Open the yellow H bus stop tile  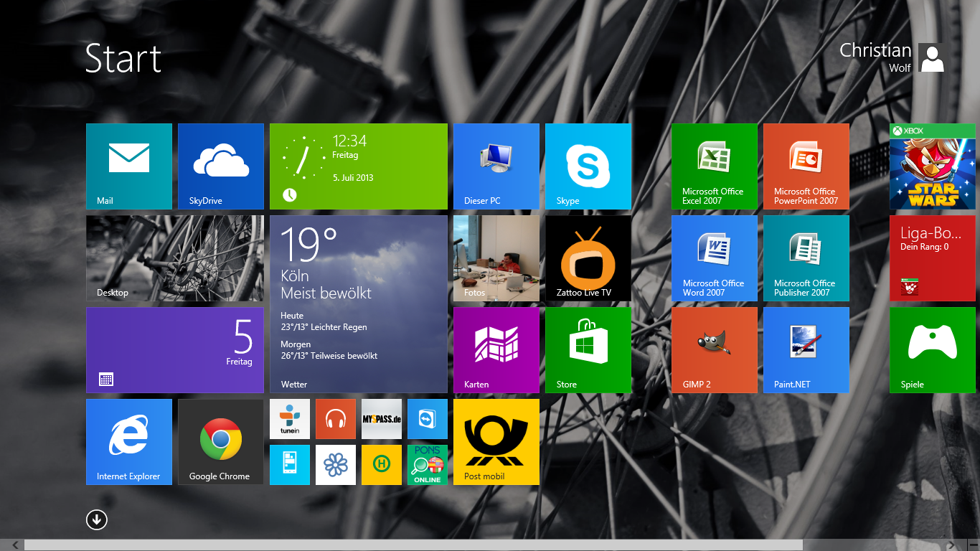click(x=382, y=465)
